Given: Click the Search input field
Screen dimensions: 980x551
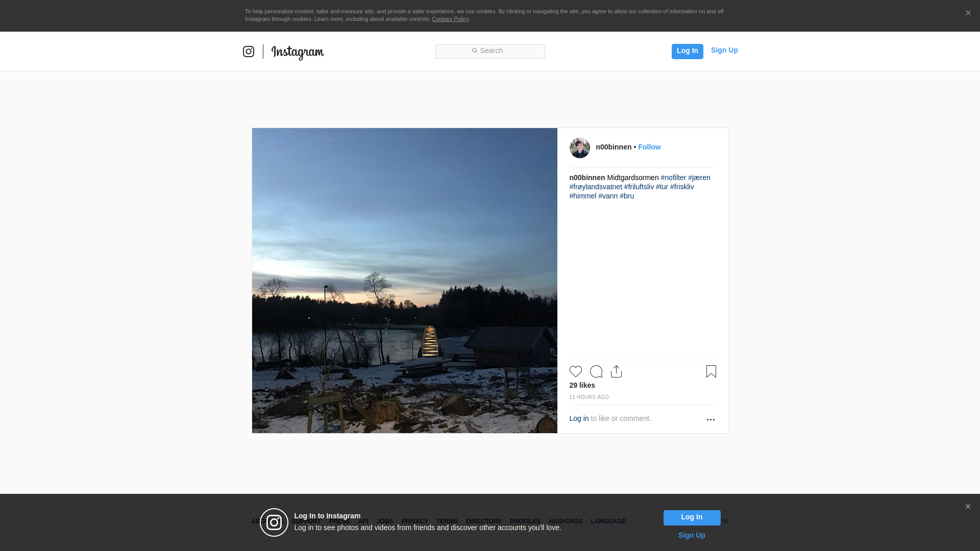Looking at the screenshot, I should [490, 51].
